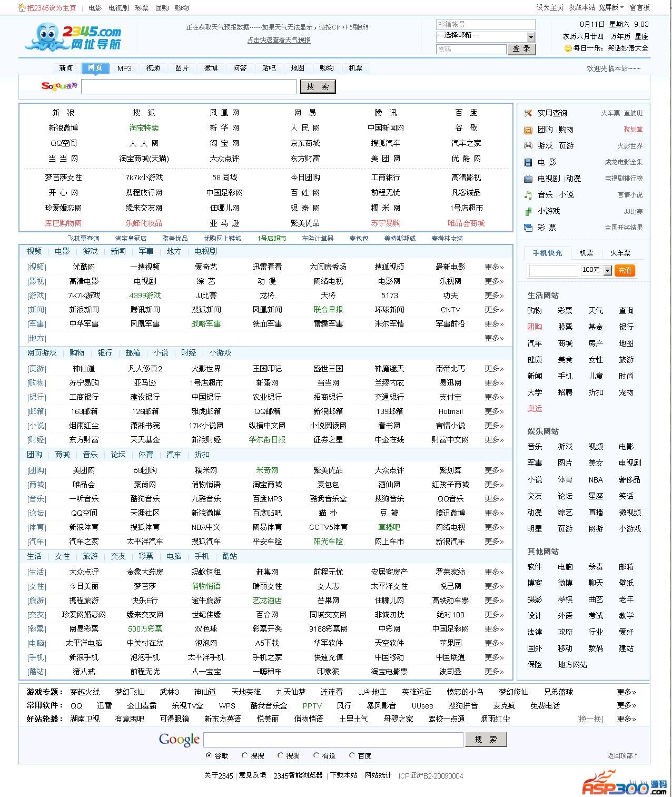
Task: Open the 意见反馈 footer link
Action: pos(252,775)
